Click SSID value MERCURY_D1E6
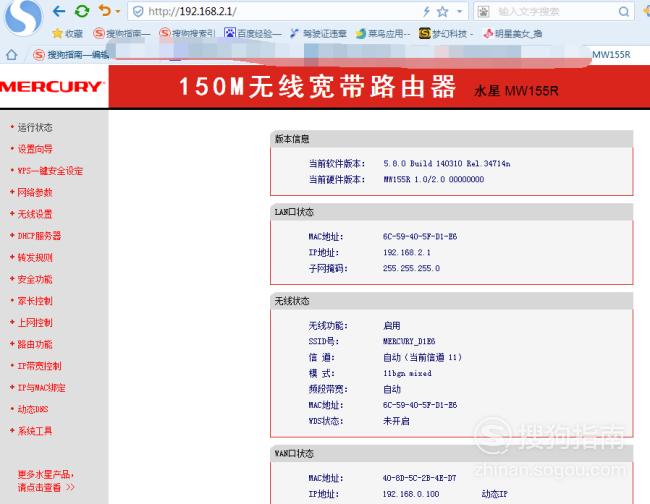650x504 pixels. (x=409, y=341)
